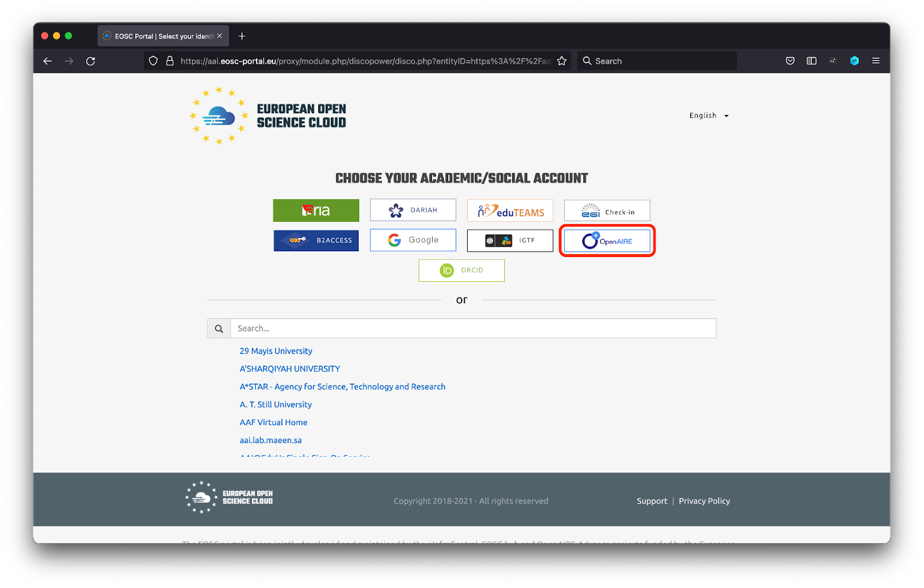Select AAF Virtual Home
Screen dimensions: 924x588
[x=274, y=423]
